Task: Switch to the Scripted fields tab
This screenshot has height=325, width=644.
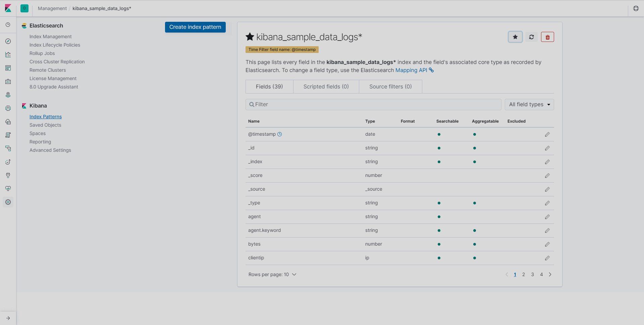Action: pos(326,86)
